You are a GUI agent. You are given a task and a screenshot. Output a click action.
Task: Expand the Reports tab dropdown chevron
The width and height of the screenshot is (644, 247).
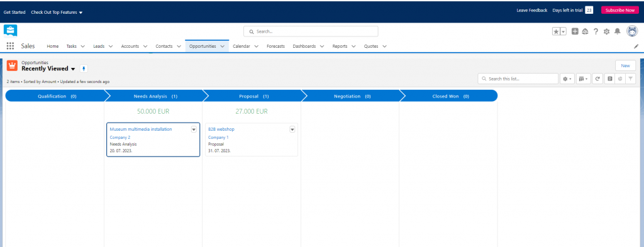(353, 47)
